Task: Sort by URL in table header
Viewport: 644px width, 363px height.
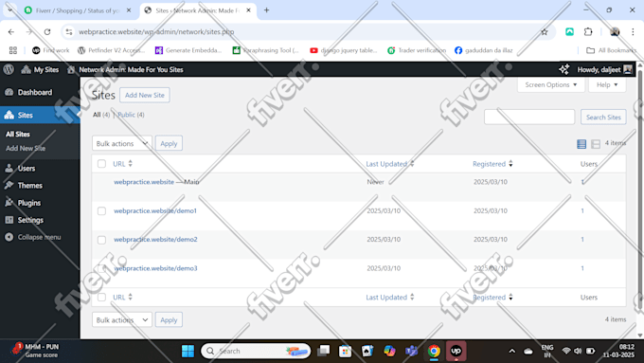Action: (122, 164)
